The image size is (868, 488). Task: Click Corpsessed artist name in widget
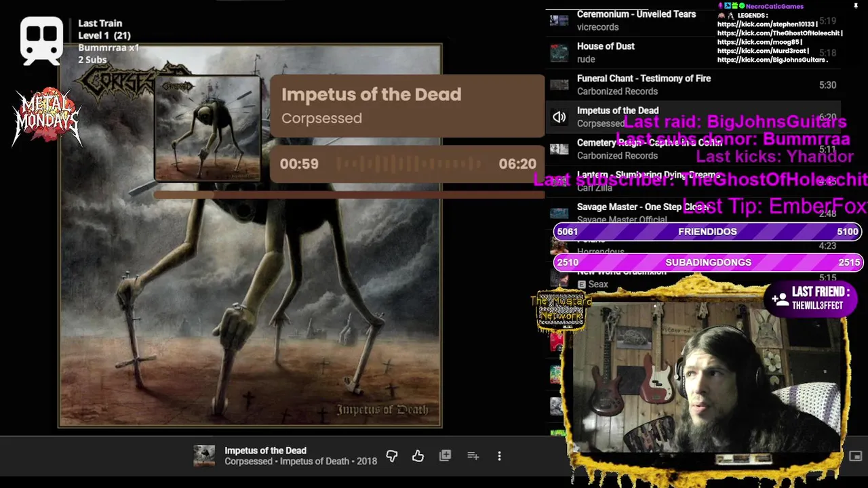point(321,118)
